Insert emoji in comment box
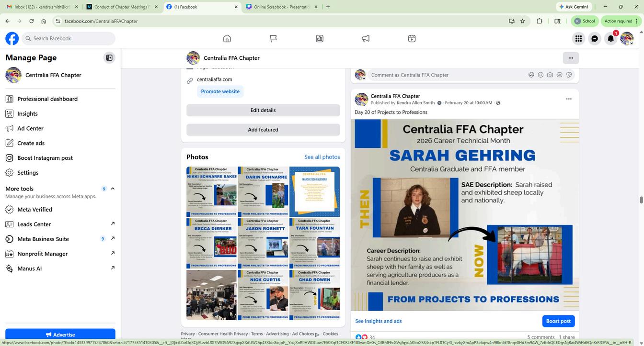The height and width of the screenshot is (346, 644). click(x=540, y=75)
